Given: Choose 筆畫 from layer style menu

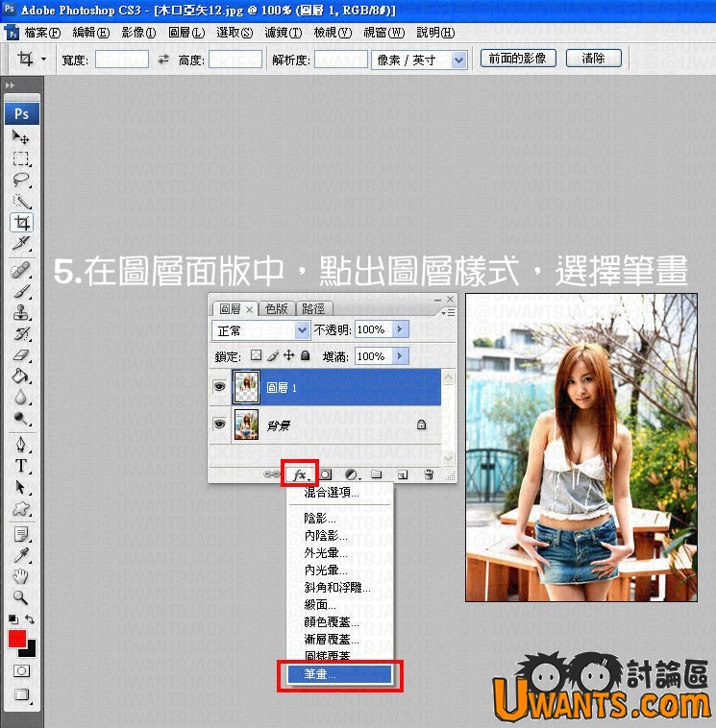Looking at the screenshot, I should [339, 674].
